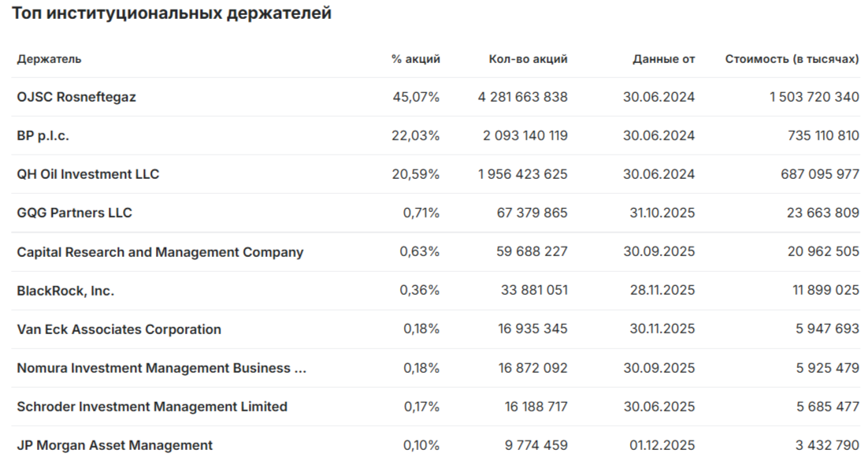The height and width of the screenshot is (461, 868).
Task: Select Schroder Investment Management Limited
Action: pyautogui.click(x=152, y=407)
